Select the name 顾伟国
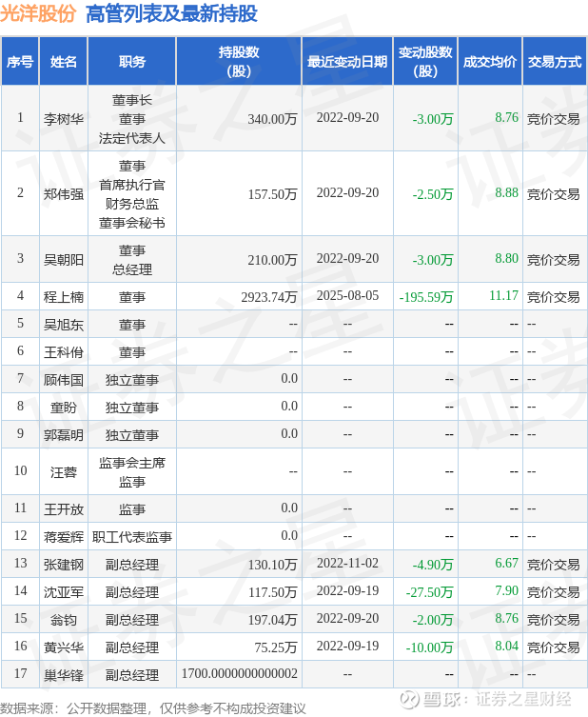Screen dimensions: 588x717 tap(64, 380)
